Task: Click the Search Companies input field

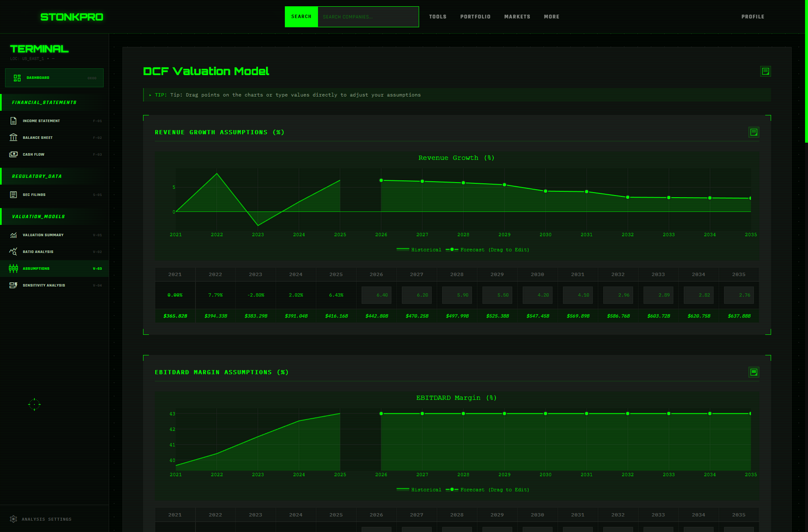Action: (368, 17)
